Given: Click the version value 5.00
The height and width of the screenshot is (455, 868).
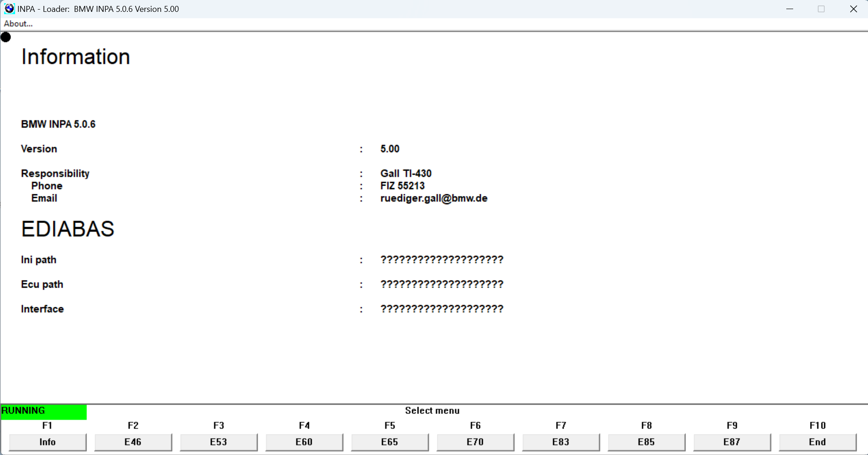Looking at the screenshot, I should click(390, 149).
